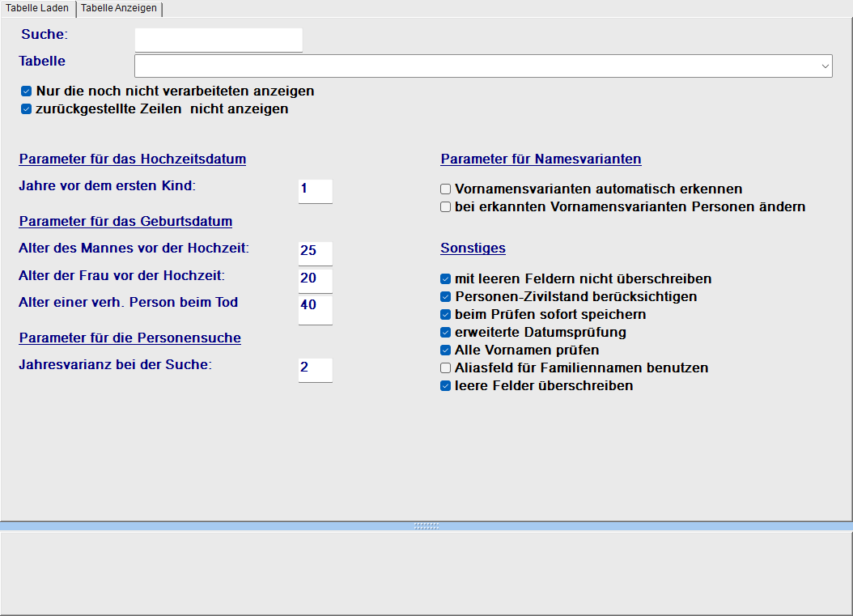Click the Jahre vor dem ersten Kind field
853x616 pixels.
click(315, 190)
